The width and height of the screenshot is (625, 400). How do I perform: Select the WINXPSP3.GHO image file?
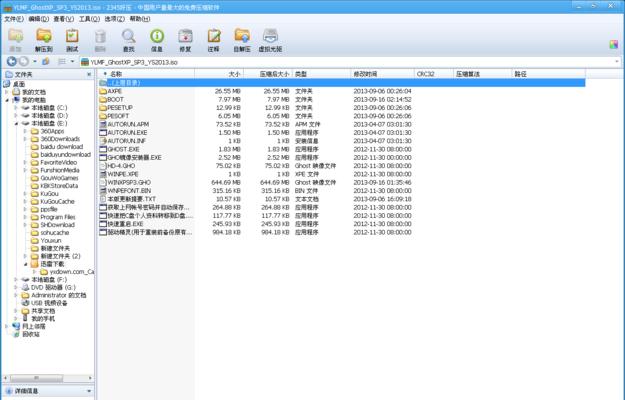(x=342, y=182)
